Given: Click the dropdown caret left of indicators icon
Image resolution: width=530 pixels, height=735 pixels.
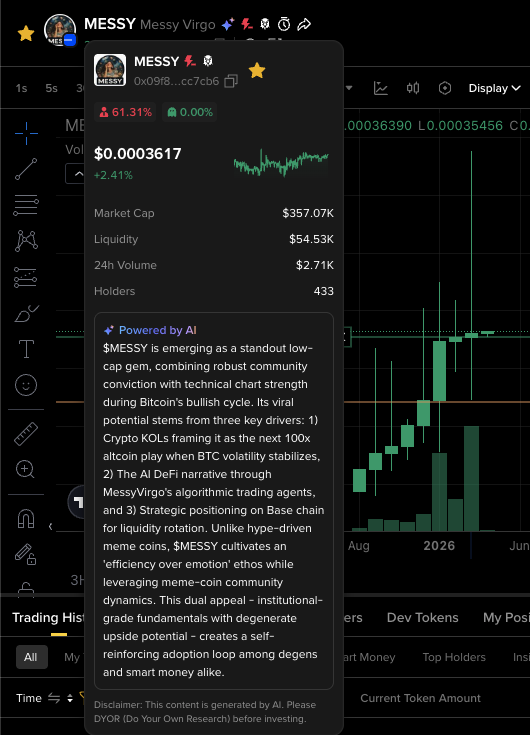Looking at the screenshot, I should 349,88.
